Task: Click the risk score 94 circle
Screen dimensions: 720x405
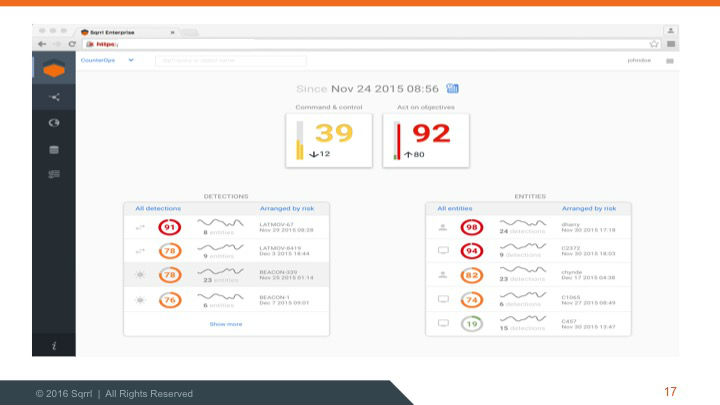Action: 472,251
